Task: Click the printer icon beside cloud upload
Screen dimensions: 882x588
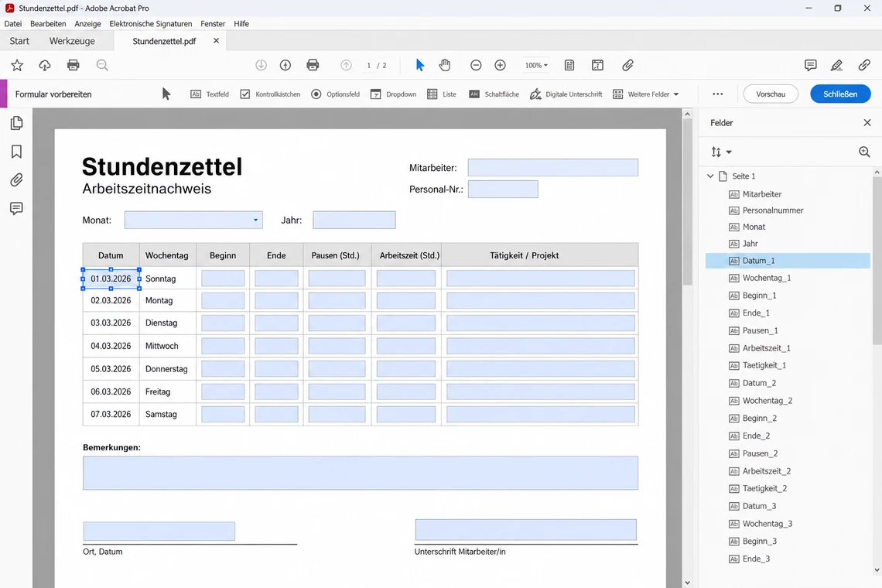Action: 73,65
